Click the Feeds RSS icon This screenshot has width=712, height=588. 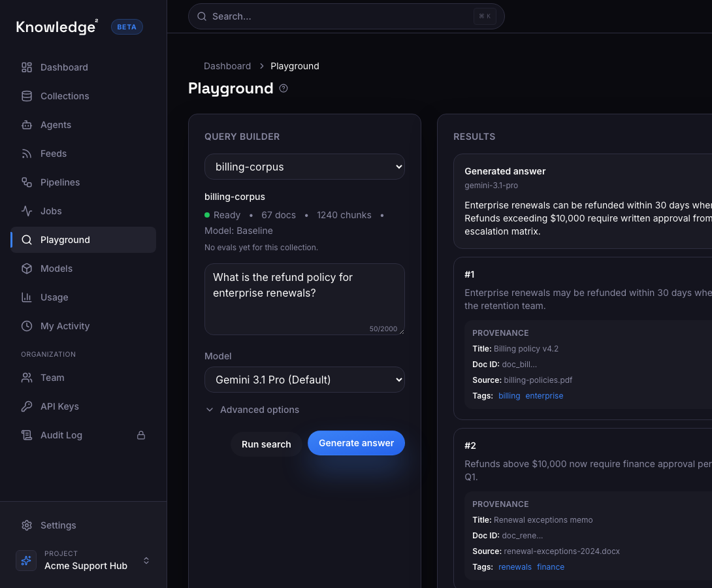pos(27,154)
